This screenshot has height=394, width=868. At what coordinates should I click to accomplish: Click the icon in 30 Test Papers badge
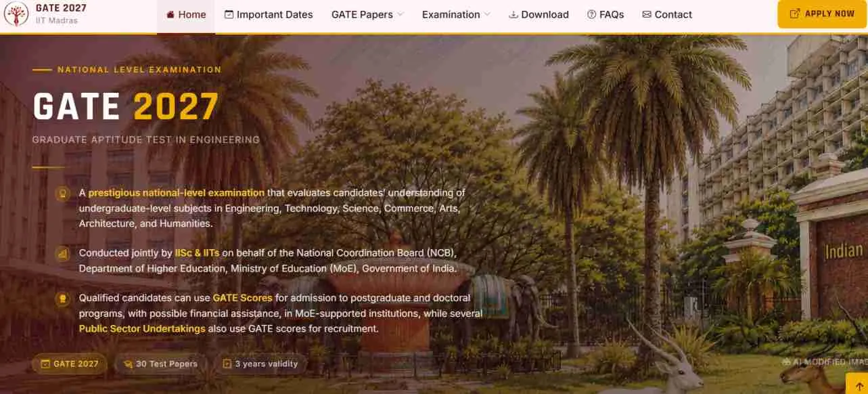[x=128, y=364]
